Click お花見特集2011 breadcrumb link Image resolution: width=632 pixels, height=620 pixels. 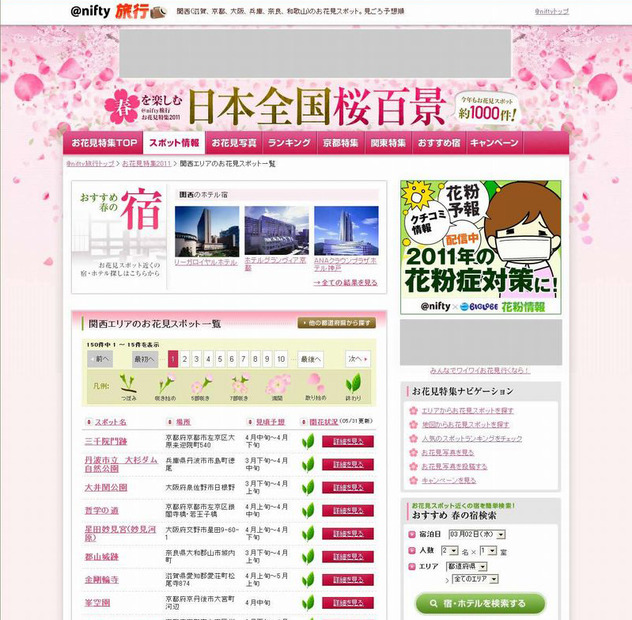147,164
